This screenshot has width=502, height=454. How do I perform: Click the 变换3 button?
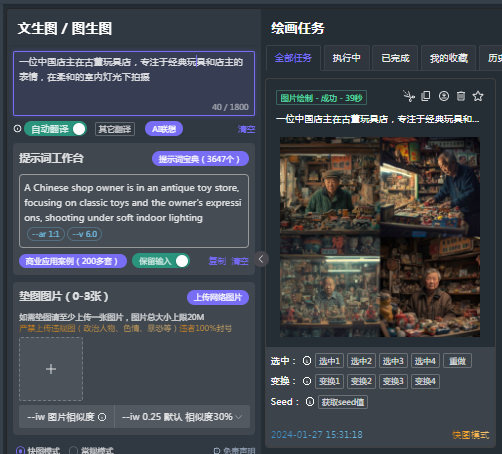tap(393, 381)
